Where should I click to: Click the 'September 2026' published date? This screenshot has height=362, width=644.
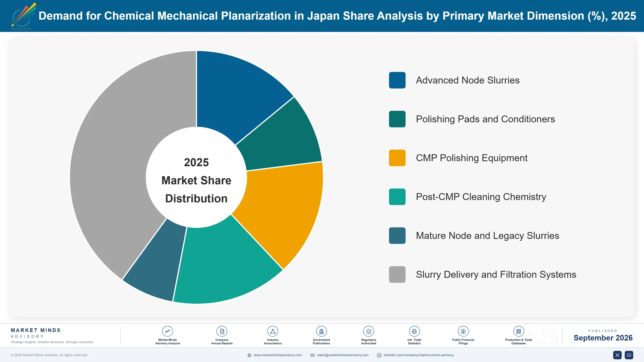click(x=603, y=338)
